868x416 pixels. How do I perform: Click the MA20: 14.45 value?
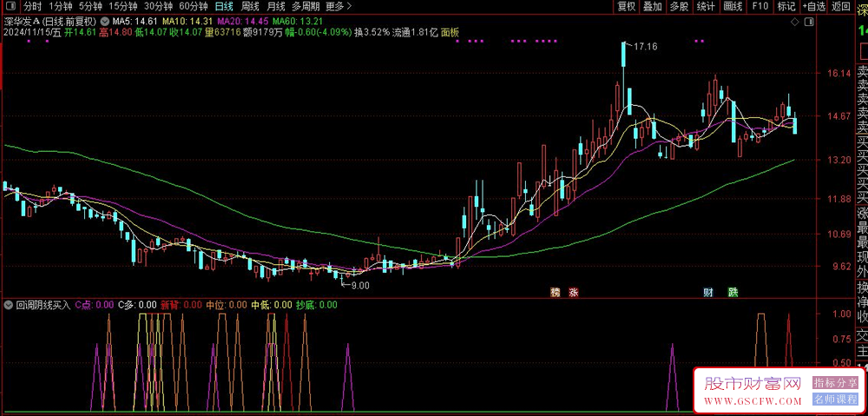click(x=243, y=21)
